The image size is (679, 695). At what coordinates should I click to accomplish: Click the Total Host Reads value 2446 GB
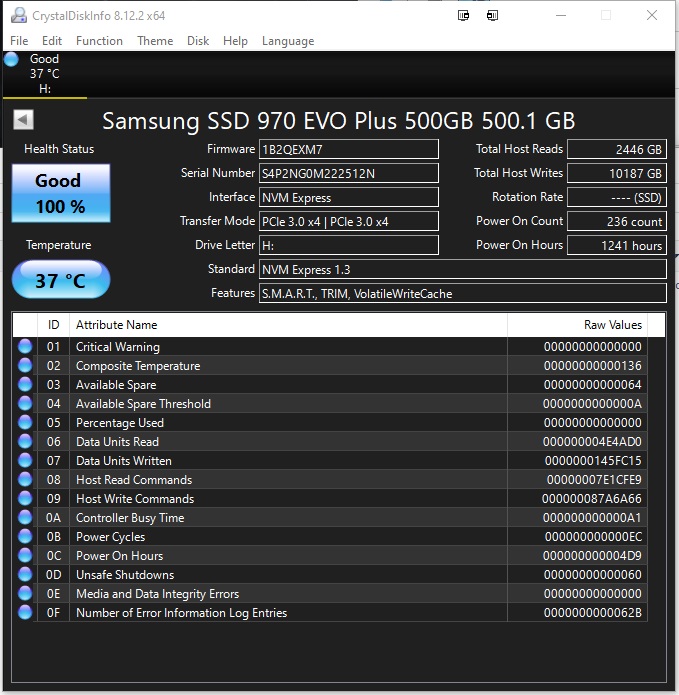pyautogui.click(x=617, y=149)
